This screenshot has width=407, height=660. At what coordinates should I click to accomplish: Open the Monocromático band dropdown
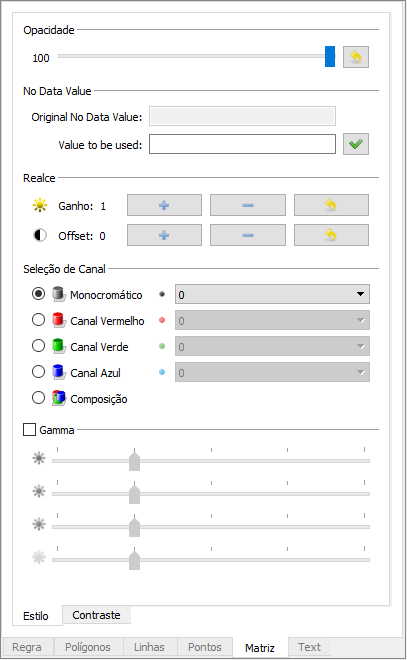(272, 294)
